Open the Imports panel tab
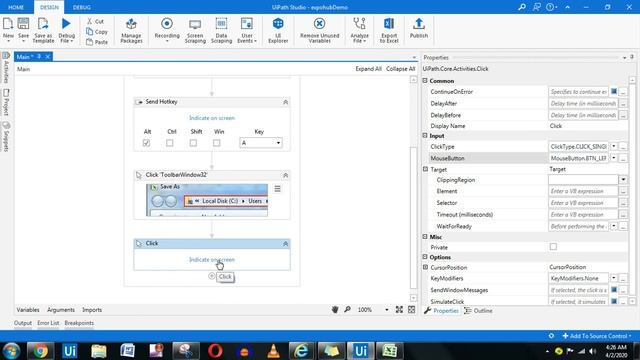 coord(92,310)
